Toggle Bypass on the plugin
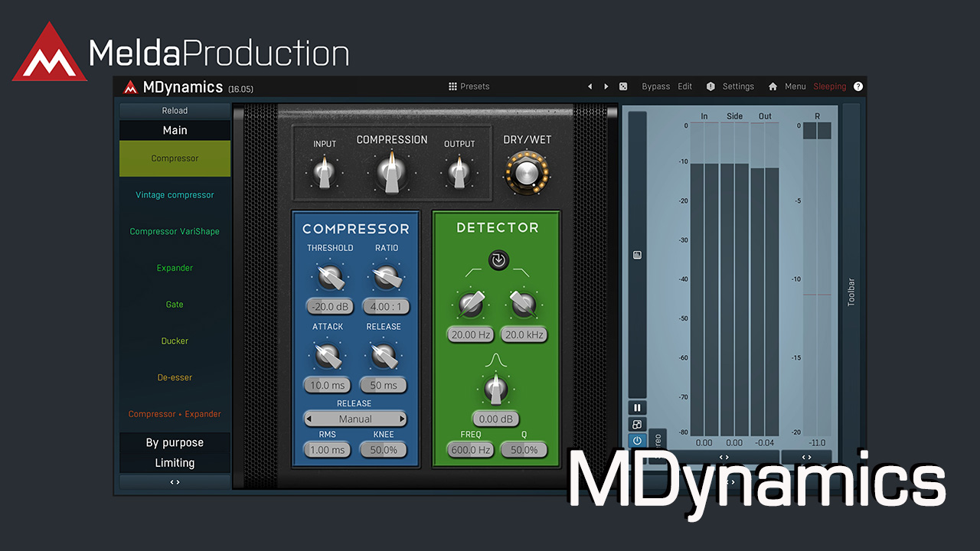 pyautogui.click(x=655, y=86)
